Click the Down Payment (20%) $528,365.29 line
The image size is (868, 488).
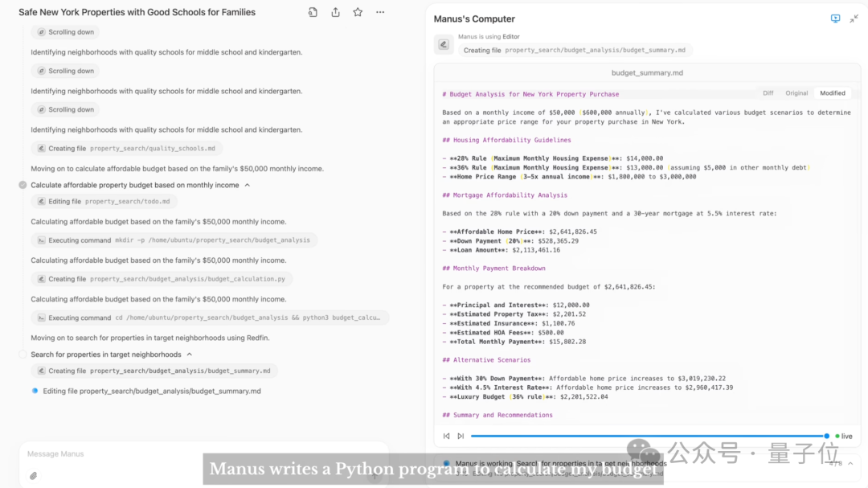pos(510,241)
